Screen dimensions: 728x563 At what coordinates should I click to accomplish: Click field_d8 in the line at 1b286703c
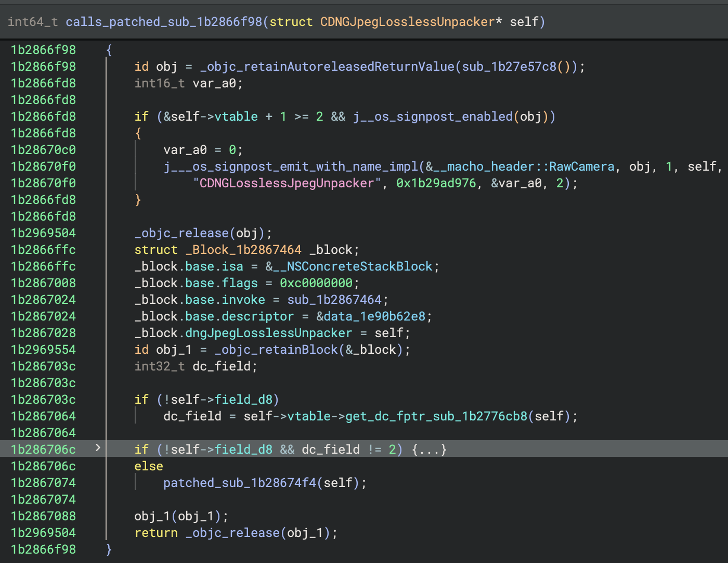[x=243, y=400]
